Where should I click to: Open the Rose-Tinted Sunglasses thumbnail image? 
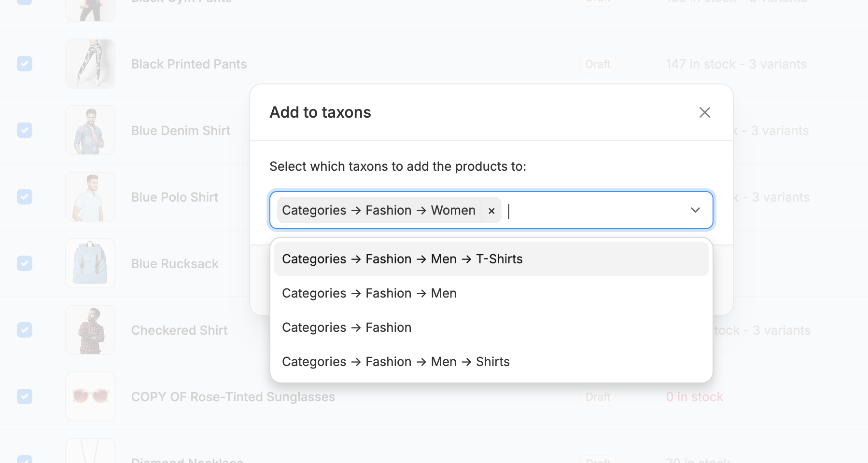(90, 396)
